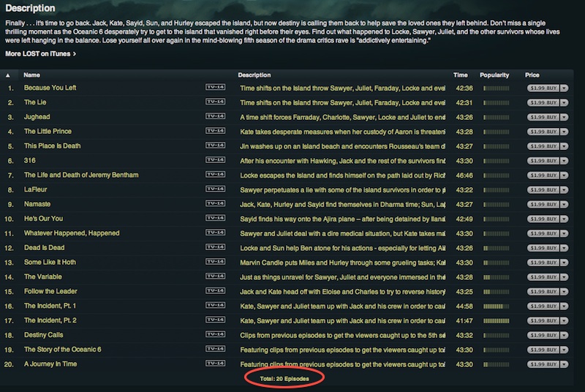Viewport: 585px width, 392px height.
Task: Click TV-14 badge for The Incident, Pt. 2
Action: pos(215,320)
